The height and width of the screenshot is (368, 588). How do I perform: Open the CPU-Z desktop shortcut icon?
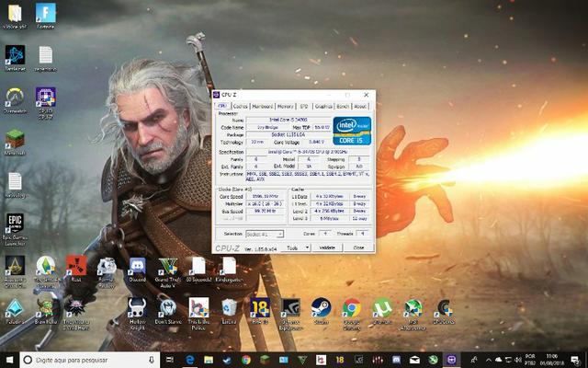[x=46, y=103]
